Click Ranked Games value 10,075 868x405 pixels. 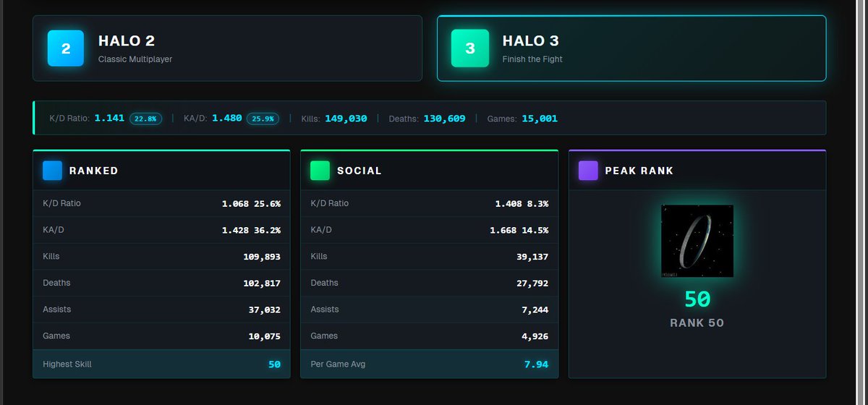pyautogui.click(x=265, y=336)
